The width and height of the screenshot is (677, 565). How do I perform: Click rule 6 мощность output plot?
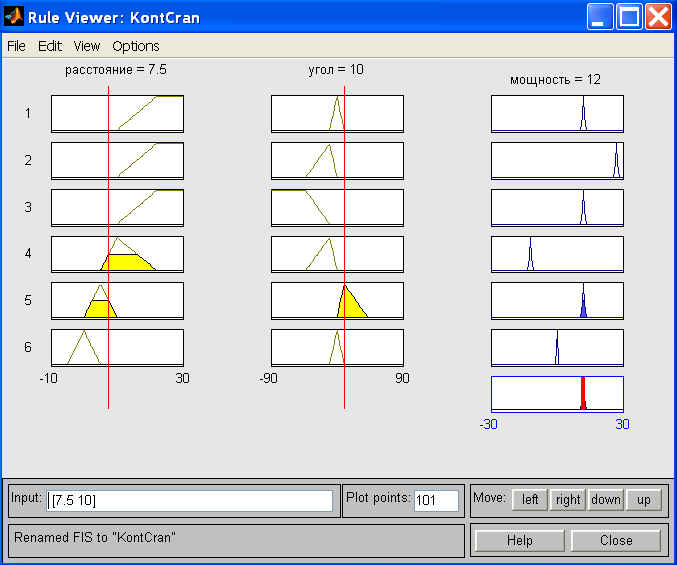click(557, 348)
